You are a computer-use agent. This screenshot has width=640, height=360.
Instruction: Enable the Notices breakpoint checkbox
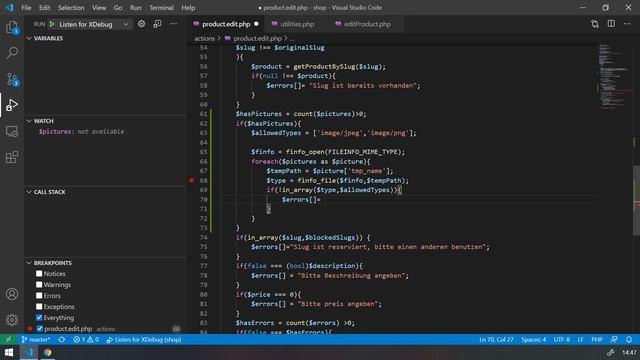(x=39, y=273)
